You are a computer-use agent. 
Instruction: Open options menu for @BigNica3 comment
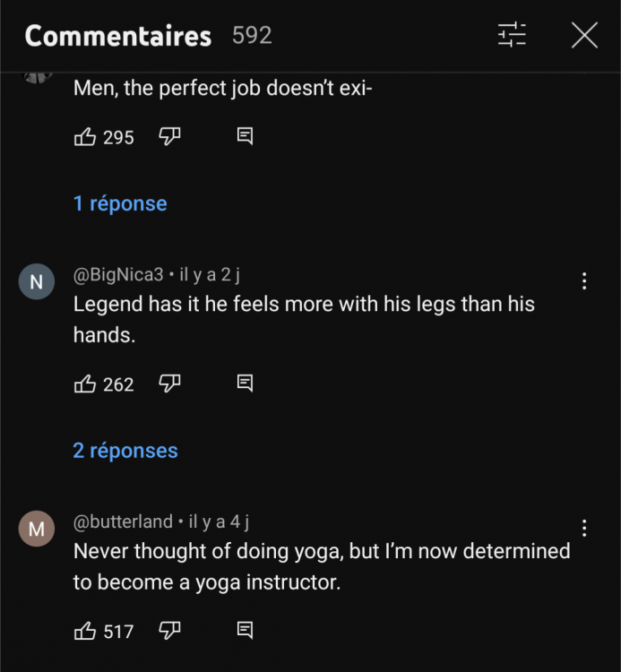pos(584,281)
